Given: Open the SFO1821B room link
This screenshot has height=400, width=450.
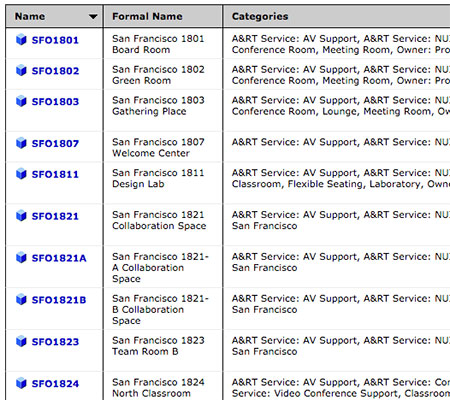Looking at the screenshot, I should 59,300.
